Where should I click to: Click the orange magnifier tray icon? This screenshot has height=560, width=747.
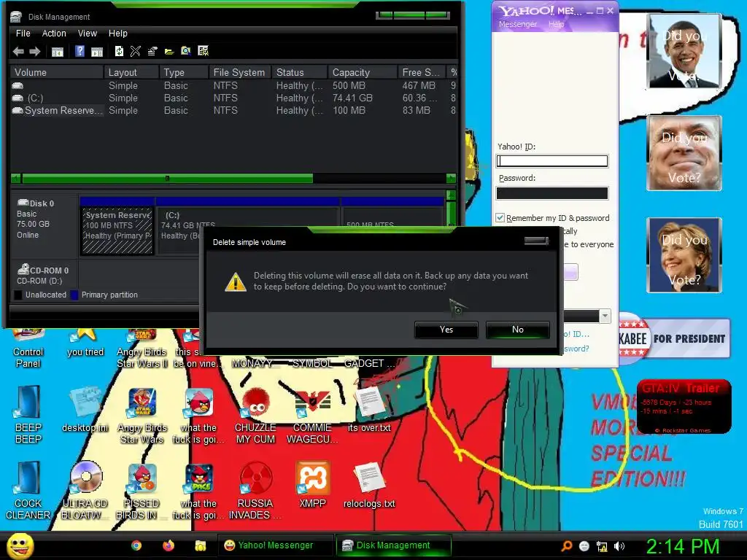point(567,546)
